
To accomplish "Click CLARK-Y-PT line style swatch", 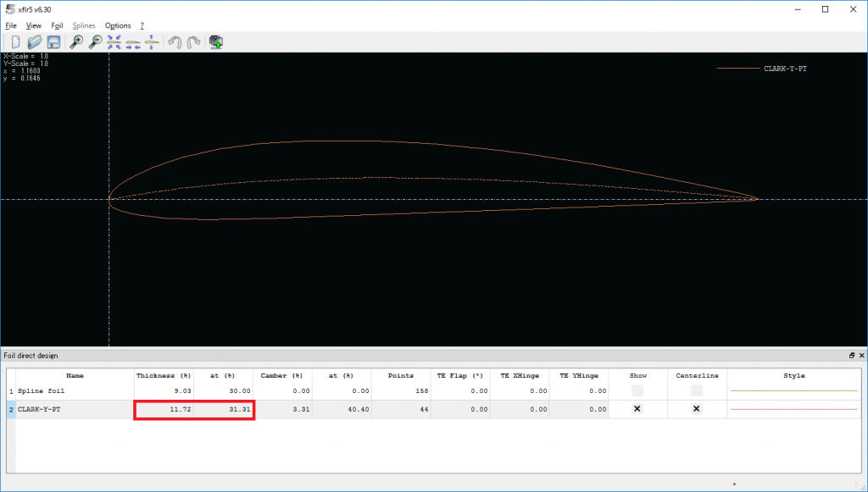I will (x=793, y=409).
